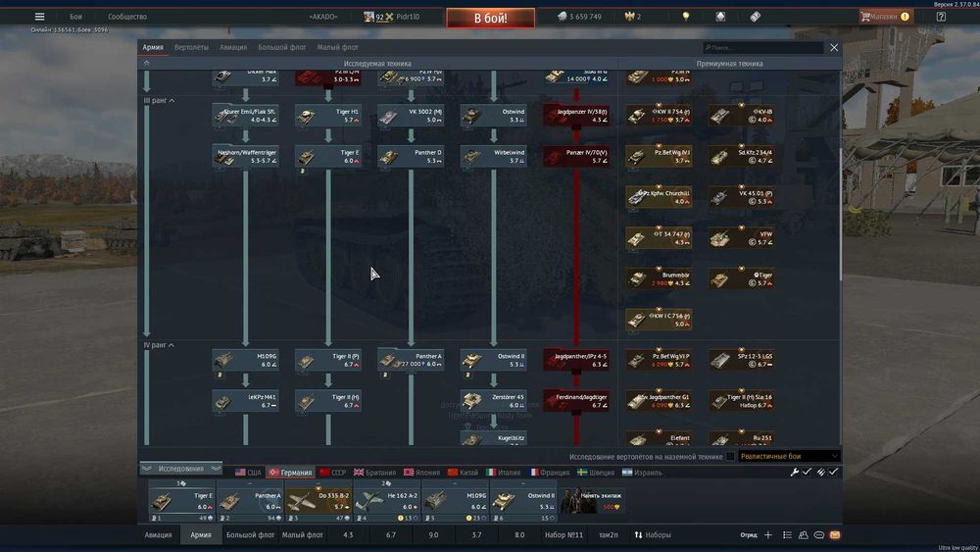This screenshot has height=552, width=980.
Task: Switch to Малый флот tab in research window
Action: pyautogui.click(x=337, y=47)
